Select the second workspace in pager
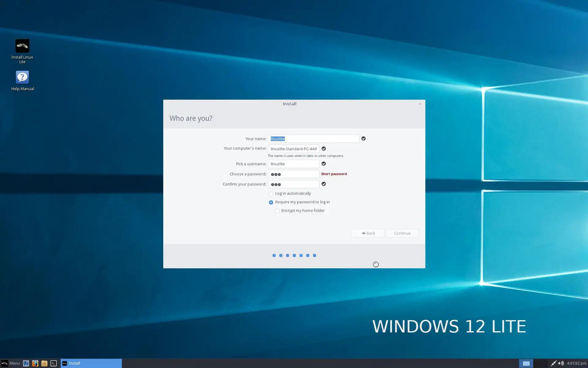This screenshot has width=588, height=368. pos(540,363)
